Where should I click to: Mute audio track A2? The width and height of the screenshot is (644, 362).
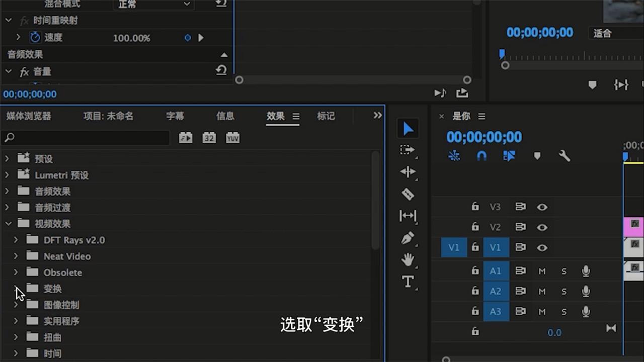point(542,292)
